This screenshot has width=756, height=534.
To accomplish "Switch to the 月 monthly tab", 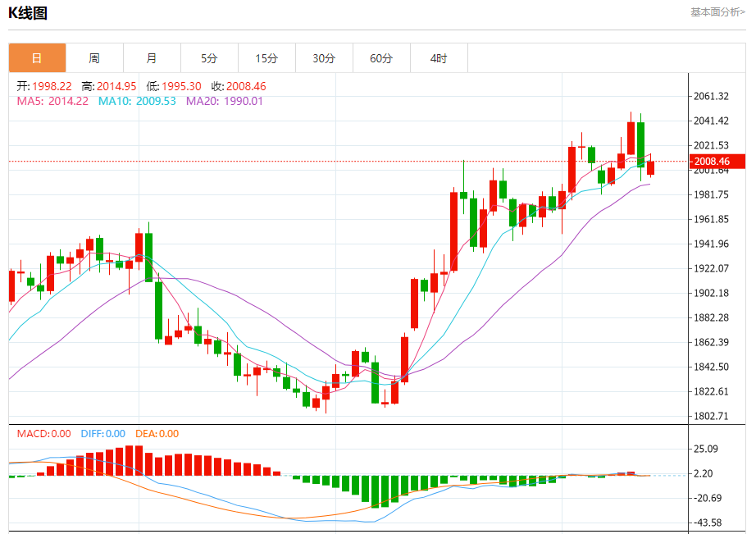I will 152,58.
